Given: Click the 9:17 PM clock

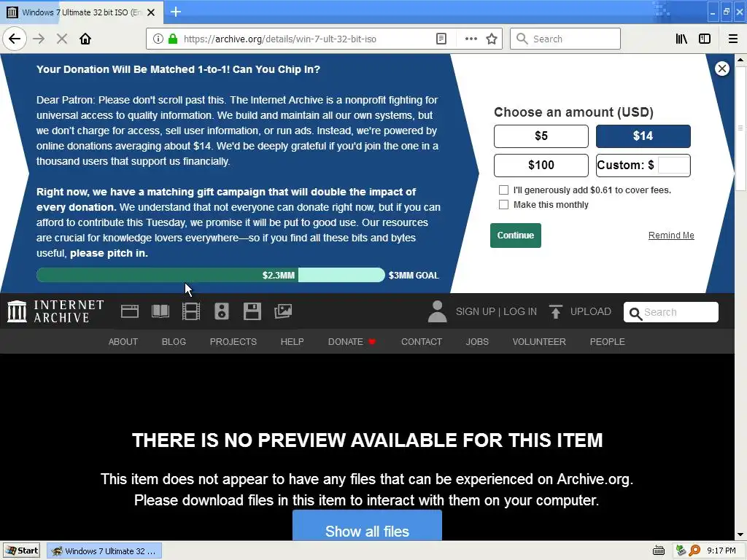Looking at the screenshot, I should 721,551.
